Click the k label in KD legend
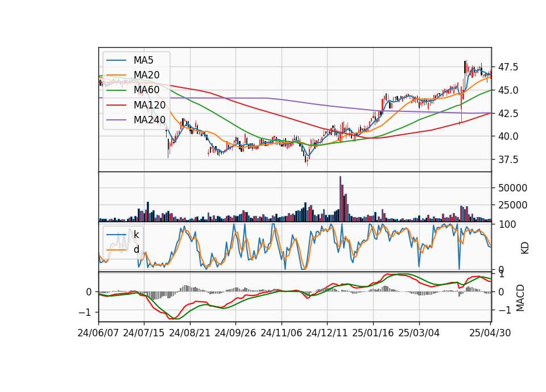 coord(136,235)
